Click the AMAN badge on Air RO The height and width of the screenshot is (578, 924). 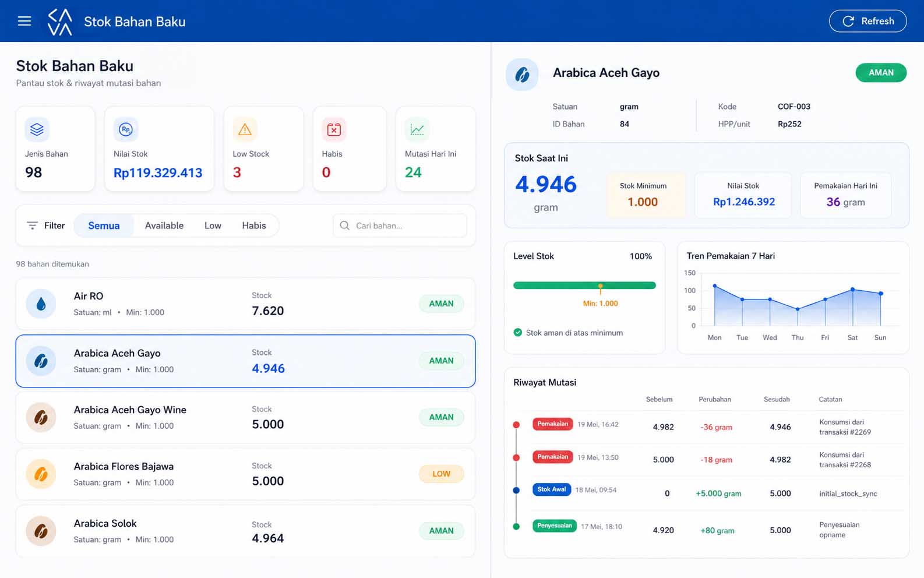pyautogui.click(x=441, y=304)
